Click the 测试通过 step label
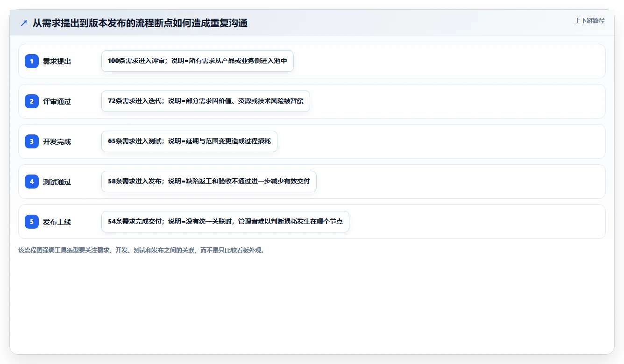This screenshot has height=364, width=624. (x=57, y=182)
